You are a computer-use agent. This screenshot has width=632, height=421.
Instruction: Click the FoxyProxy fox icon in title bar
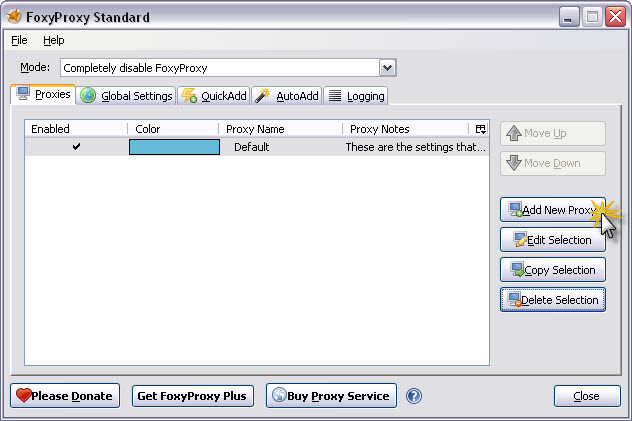15,17
